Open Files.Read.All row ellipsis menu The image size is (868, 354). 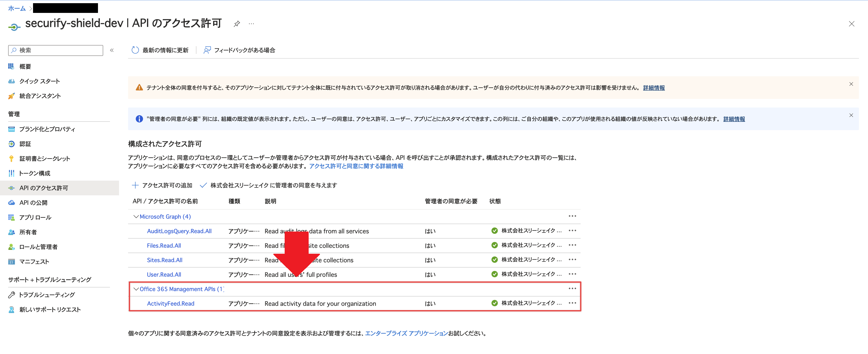pos(572,245)
